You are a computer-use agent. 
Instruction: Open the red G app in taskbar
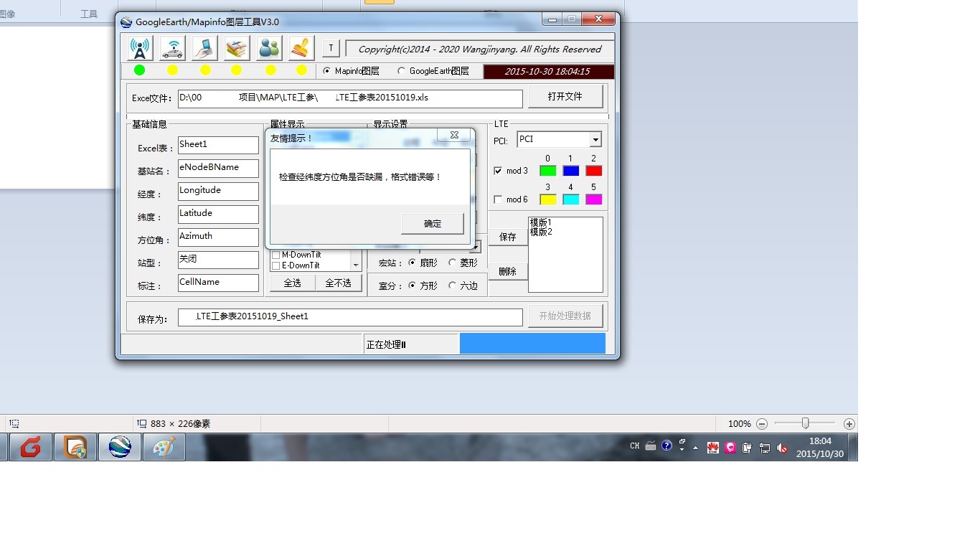pyautogui.click(x=30, y=447)
